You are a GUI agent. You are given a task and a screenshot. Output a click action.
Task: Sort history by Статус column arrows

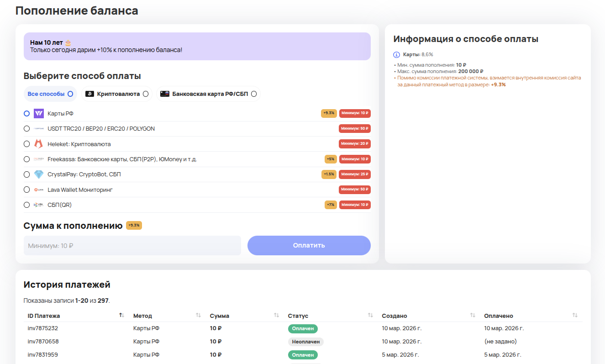[x=370, y=316]
